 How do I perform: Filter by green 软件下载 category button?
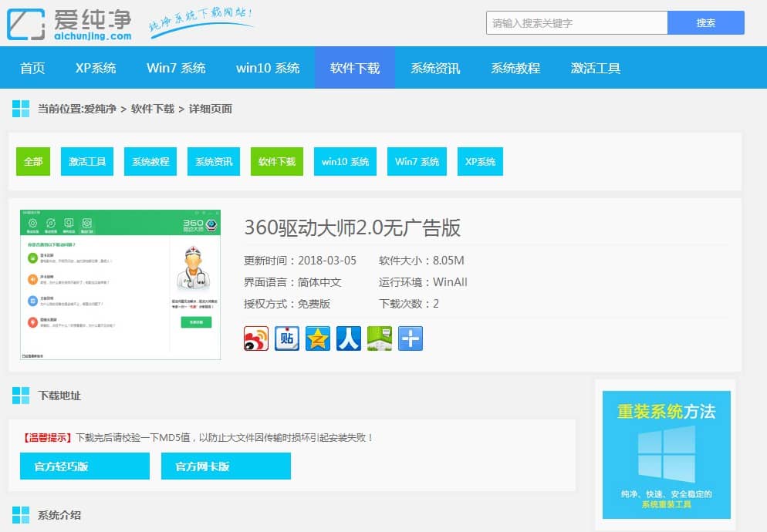point(277,161)
